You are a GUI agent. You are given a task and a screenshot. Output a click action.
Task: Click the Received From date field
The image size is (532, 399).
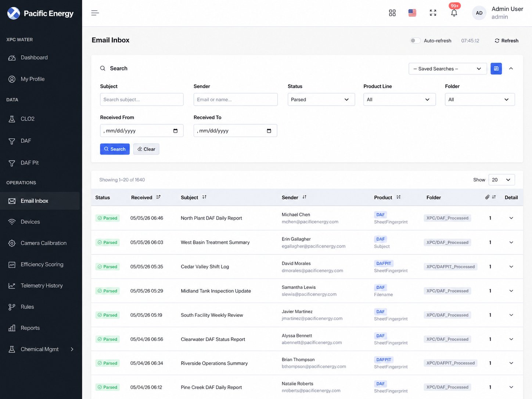point(142,131)
